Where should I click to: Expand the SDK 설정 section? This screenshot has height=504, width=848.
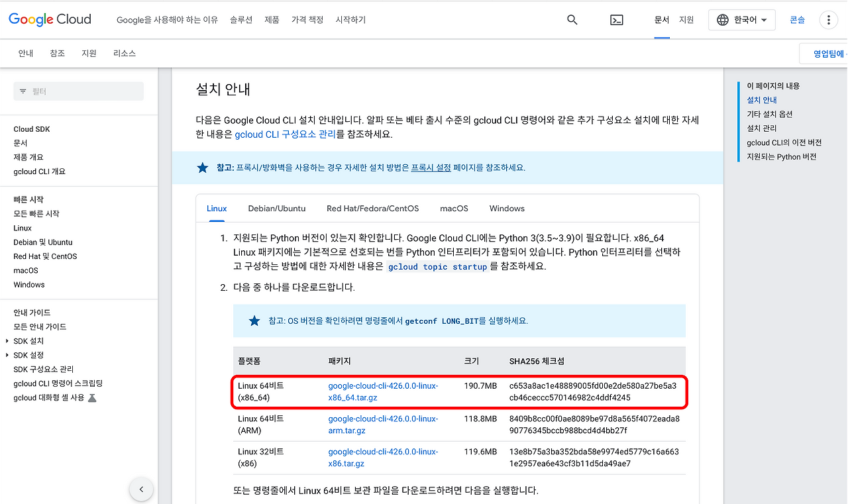coord(28,355)
